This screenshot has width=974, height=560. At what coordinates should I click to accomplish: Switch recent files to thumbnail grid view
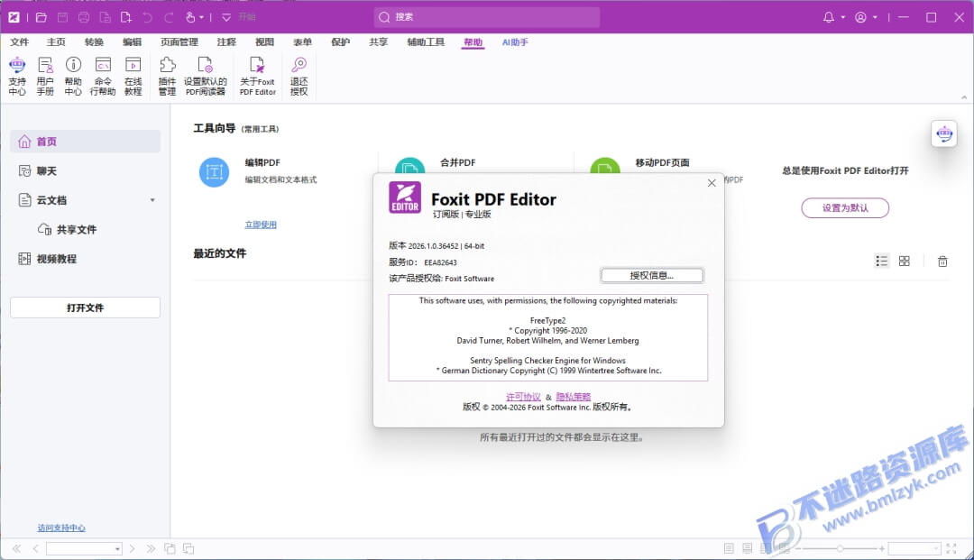pyautogui.click(x=905, y=262)
